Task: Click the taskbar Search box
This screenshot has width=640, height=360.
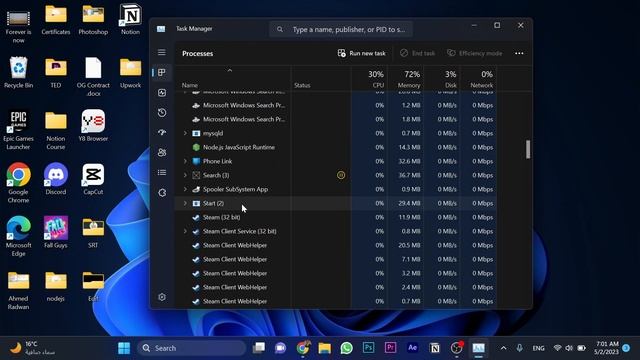Action: tap(192, 348)
